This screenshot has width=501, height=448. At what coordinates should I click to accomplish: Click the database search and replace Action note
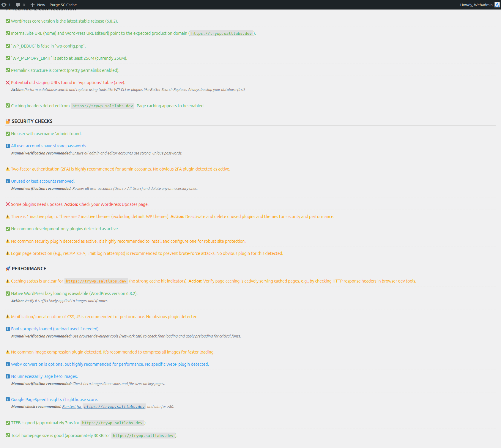128,90
